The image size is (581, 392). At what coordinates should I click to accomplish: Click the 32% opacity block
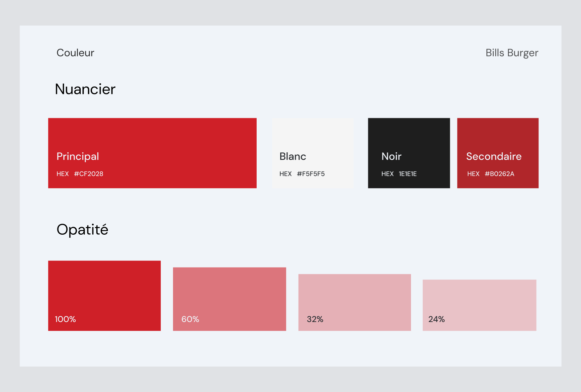(x=355, y=302)
